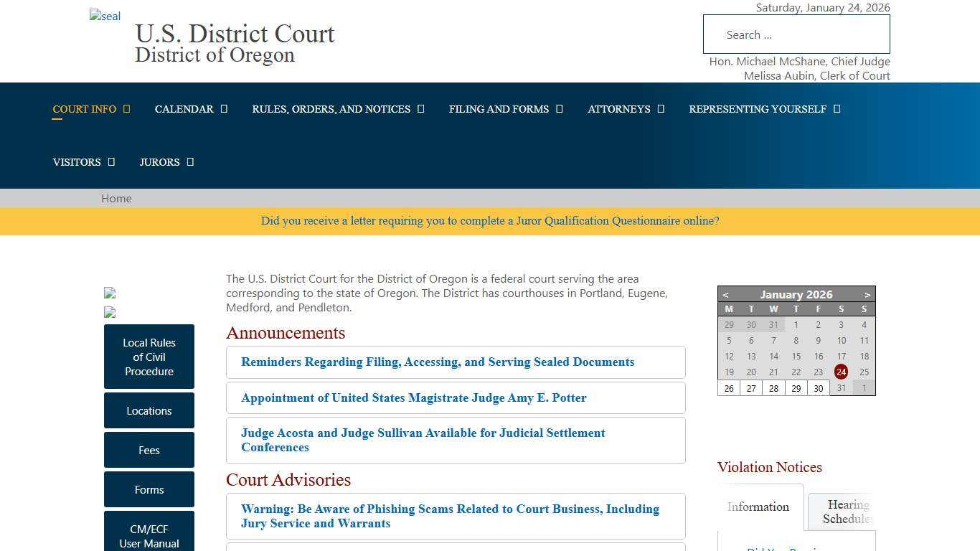Click the Visitors menu chevron icon

tap(111, 161)
